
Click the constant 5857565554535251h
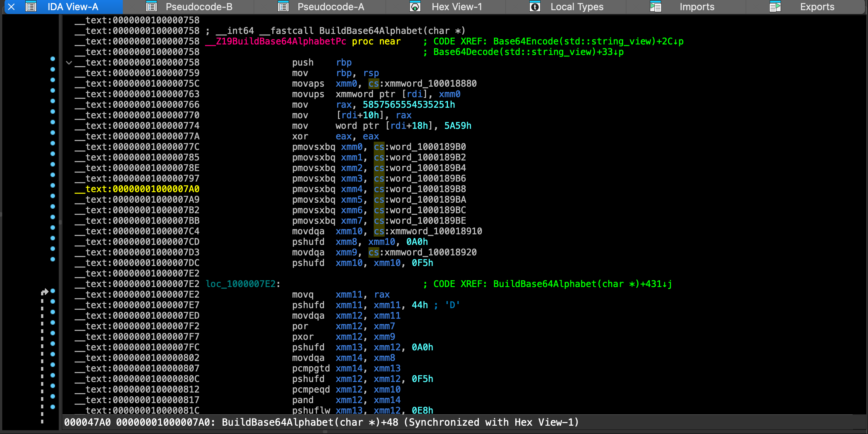(x=409, y=105)
